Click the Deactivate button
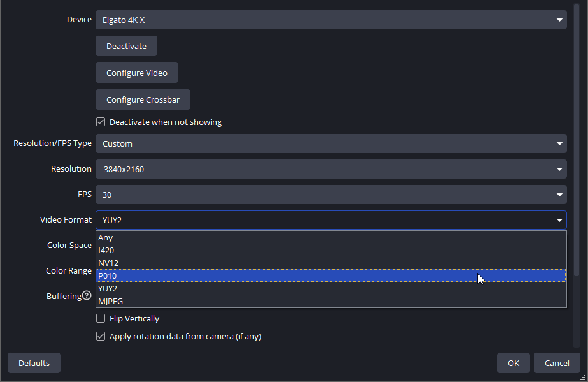The image size is (588, 382). 126,46
